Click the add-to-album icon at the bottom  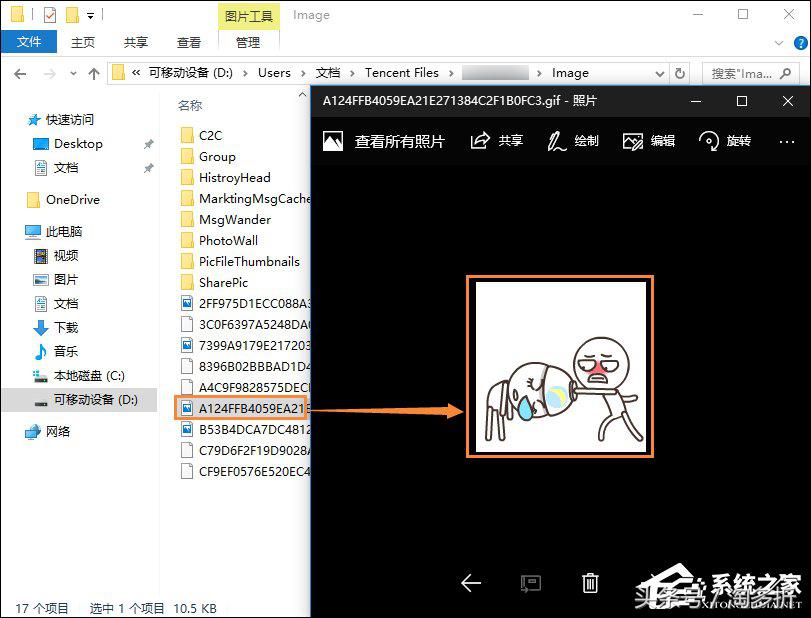coord(530,583)
